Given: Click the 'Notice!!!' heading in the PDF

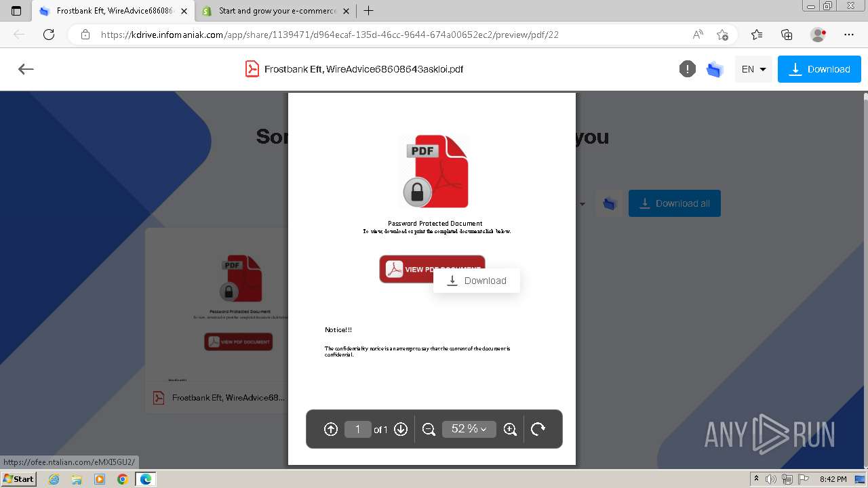Looking at the screenshot, I should pos(338,330).
